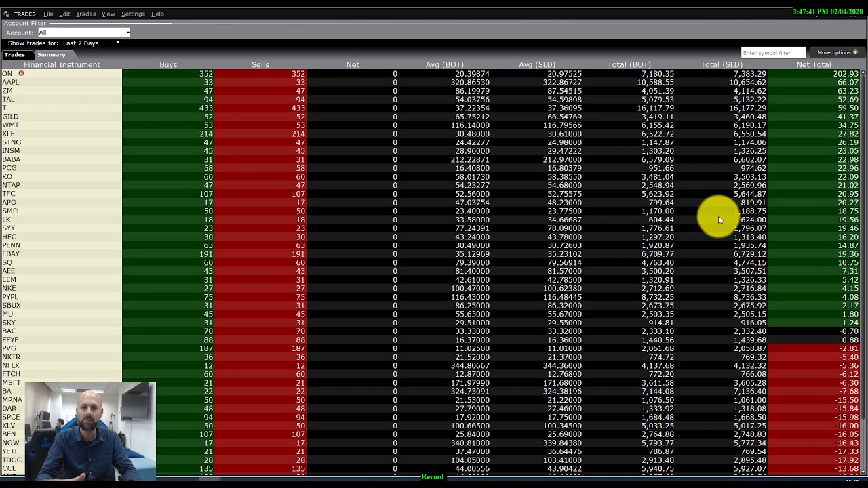This screenshot has height=488, width=868.
Task: Click the Enter symbol filter field
Action: (773, 52)
